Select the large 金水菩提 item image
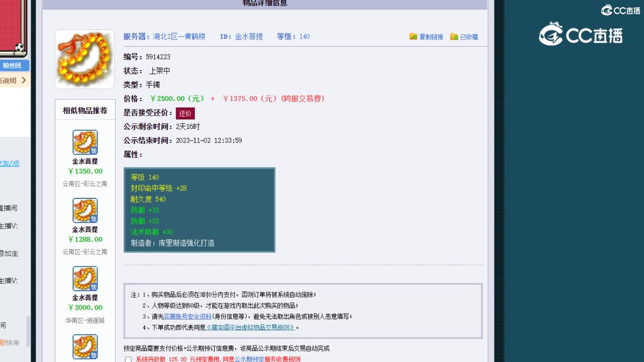Screen dimensions: 644x362 click(x=84, y=58)
